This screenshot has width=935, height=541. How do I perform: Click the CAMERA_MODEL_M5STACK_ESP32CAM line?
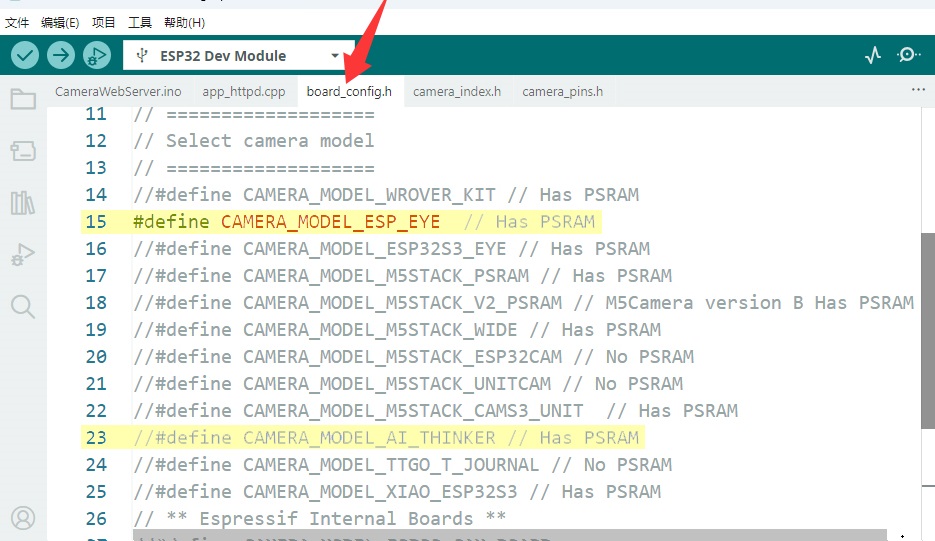[x=414, y=357]
